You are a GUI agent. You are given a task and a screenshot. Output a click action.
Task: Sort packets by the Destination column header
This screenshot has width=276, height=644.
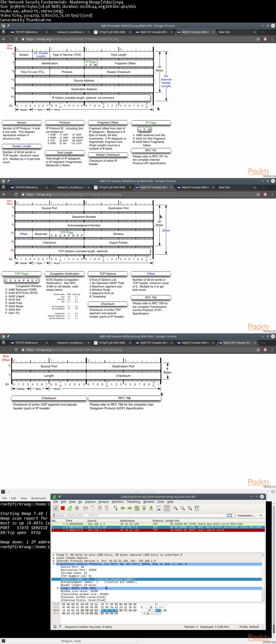136,521
